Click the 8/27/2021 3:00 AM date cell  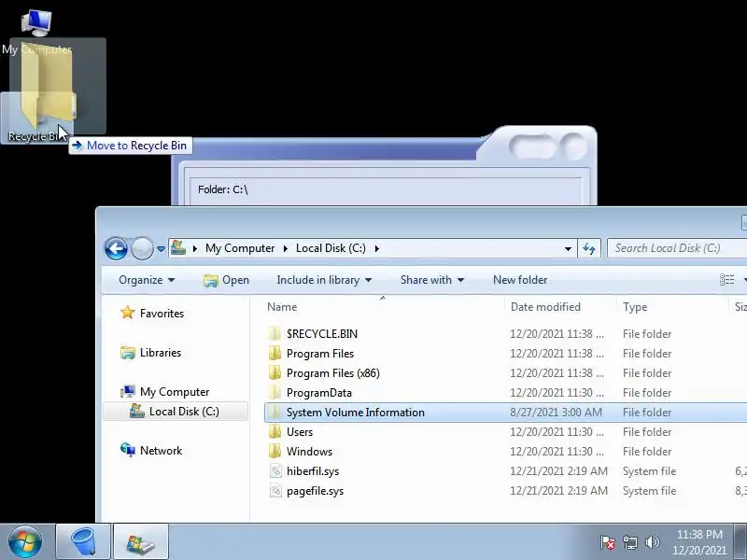tap(556, 413)
